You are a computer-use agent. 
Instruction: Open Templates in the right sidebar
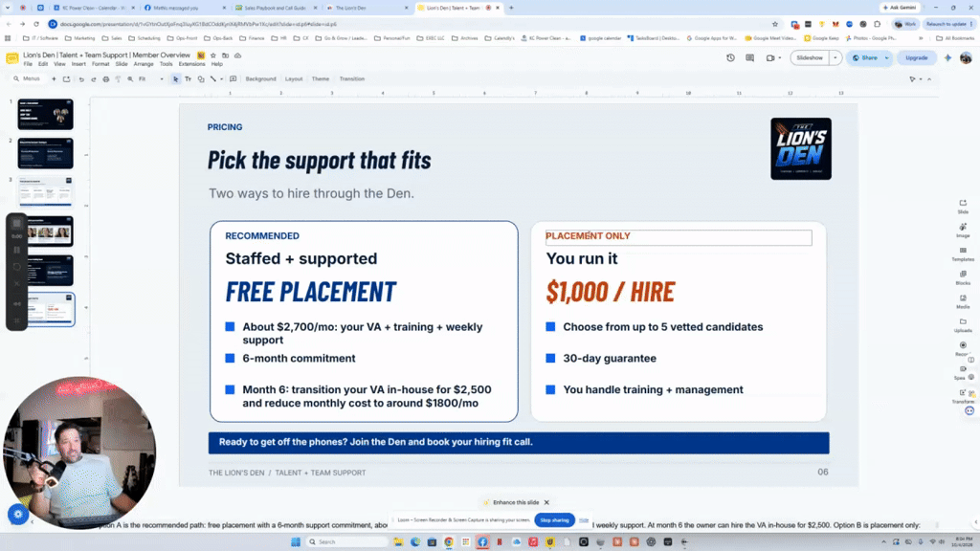963,253
